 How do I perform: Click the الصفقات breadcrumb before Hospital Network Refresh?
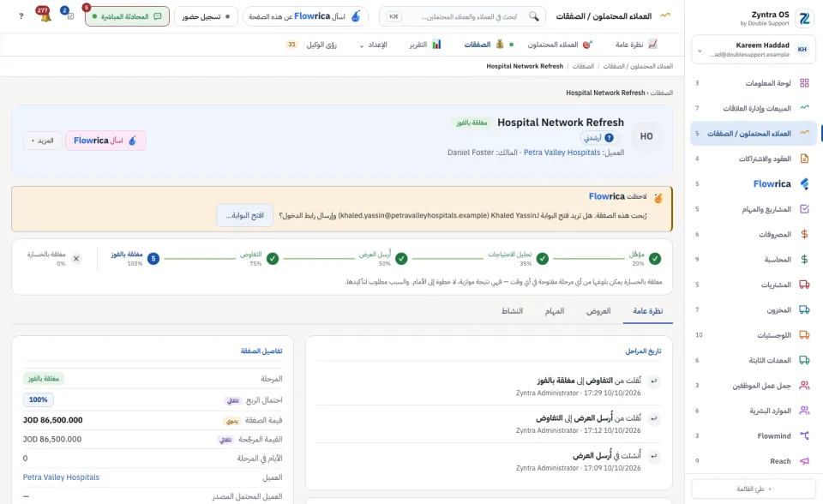[583, 66]
